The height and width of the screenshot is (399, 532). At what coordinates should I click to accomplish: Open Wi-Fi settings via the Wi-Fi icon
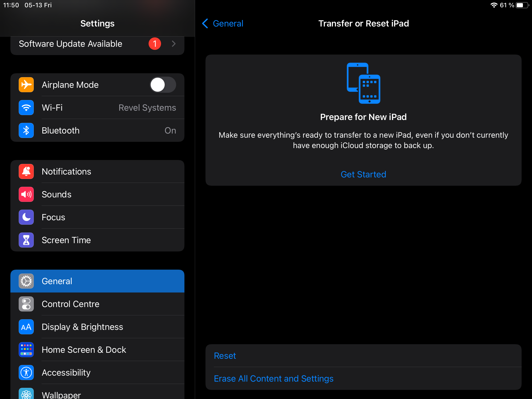pyautogui.click(x=26, y=108)
